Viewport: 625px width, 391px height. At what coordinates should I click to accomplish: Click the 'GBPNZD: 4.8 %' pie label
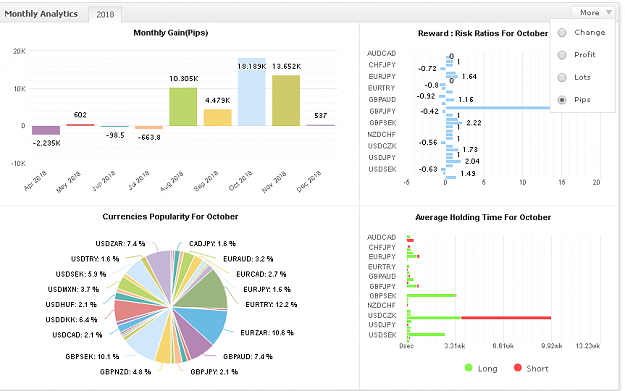[125, 372]
